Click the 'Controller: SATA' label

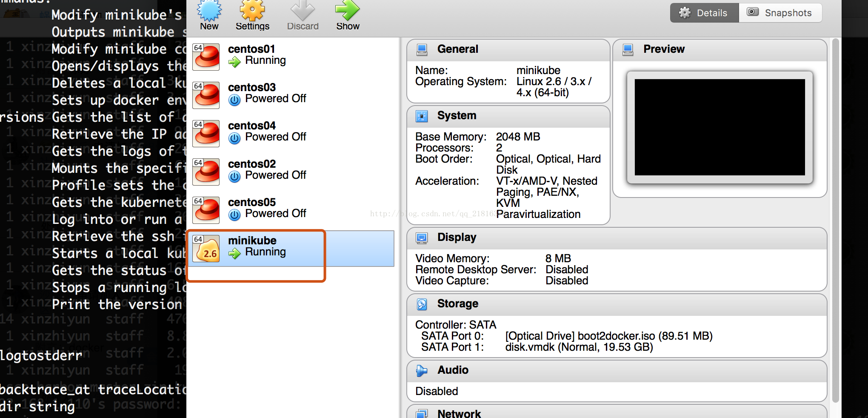(x=456, y=325)
